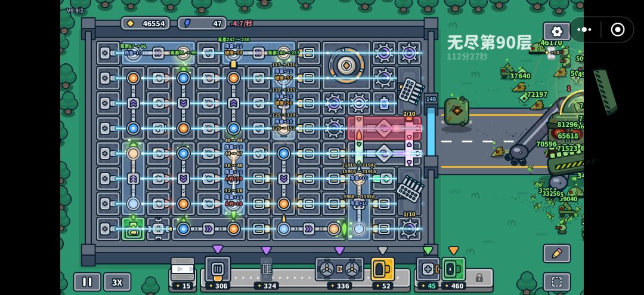Click the purple marker above the 336 module
The image size is (644, 295).
(x=339, y=250)
